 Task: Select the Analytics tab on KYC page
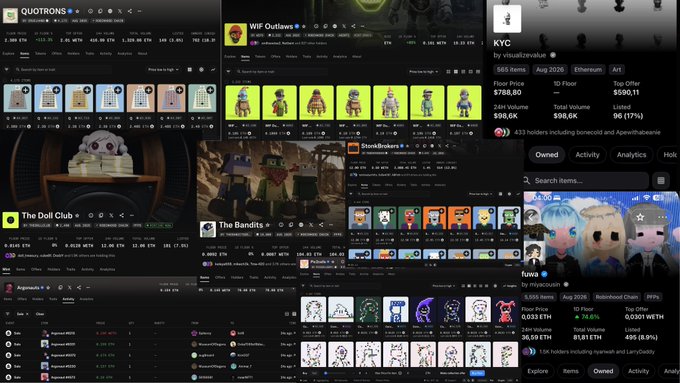631,155
